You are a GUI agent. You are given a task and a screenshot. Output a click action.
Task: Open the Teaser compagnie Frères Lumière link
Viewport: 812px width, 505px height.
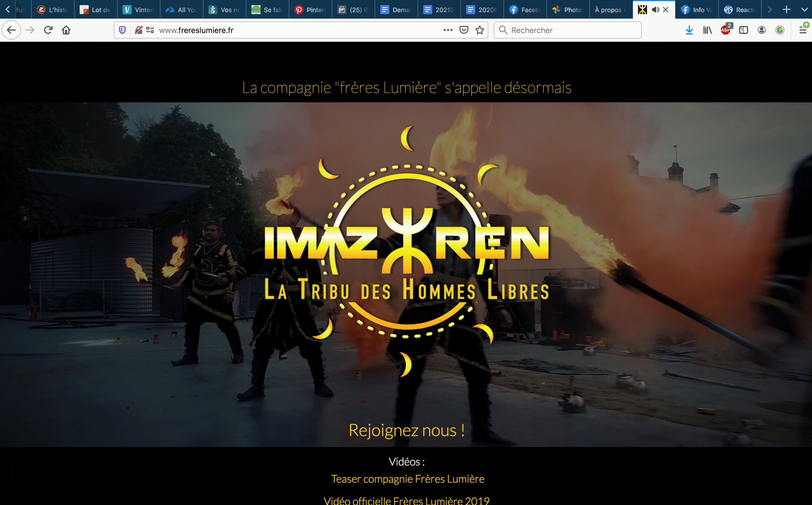407,479
